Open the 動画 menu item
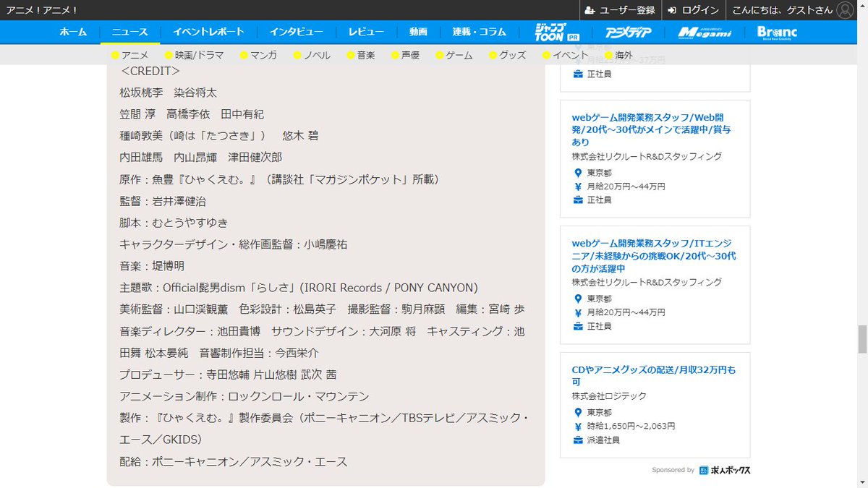Screen dimensions: 868x488 click(418, 32)
